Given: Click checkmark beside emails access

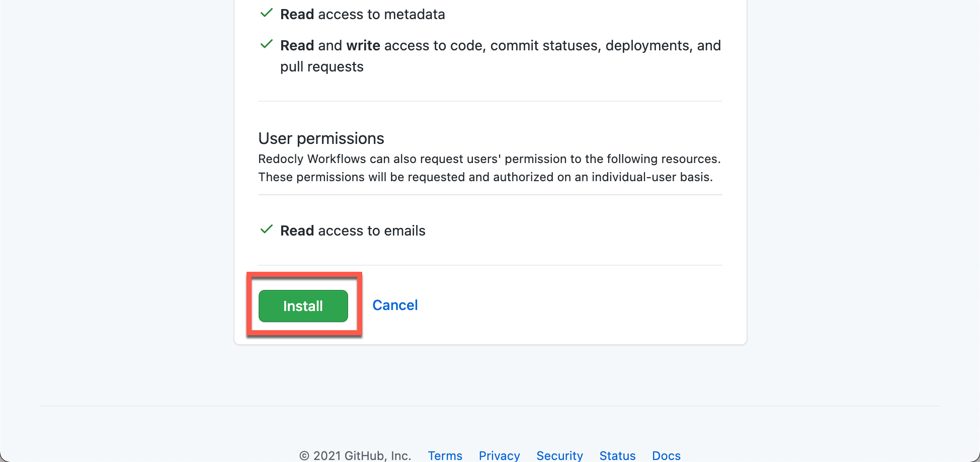Looking at the screenshot, I should (x=266, y=229).
